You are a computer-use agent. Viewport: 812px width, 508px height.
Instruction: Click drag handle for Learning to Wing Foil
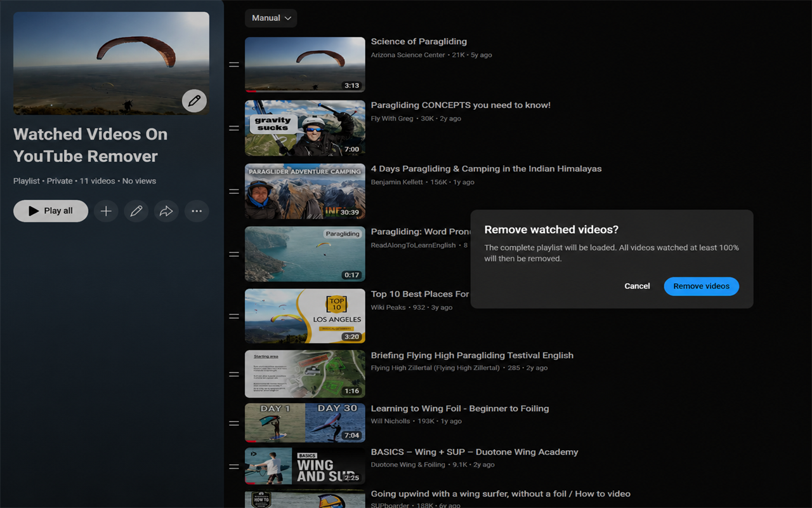pos(234,423)
